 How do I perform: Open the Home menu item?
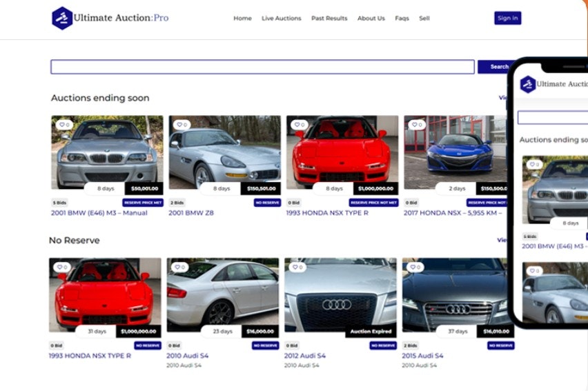[243, 19]
